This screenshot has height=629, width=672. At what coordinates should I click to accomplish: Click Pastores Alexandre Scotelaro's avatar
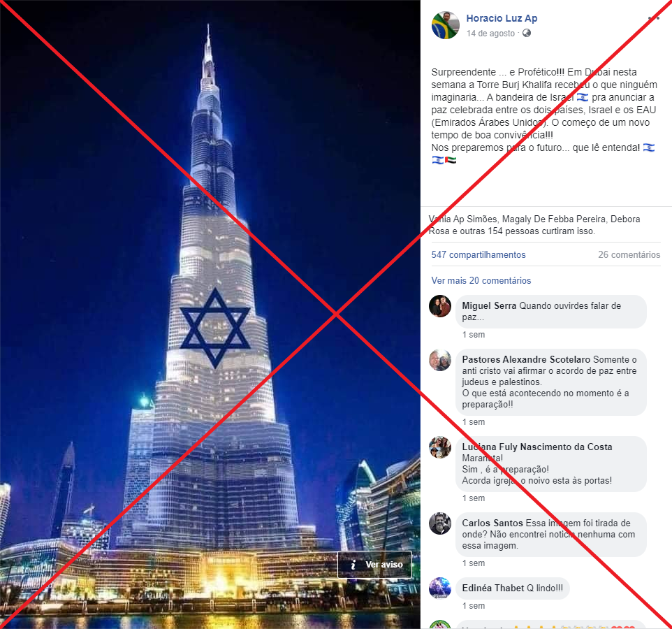[x=440, y=360]
